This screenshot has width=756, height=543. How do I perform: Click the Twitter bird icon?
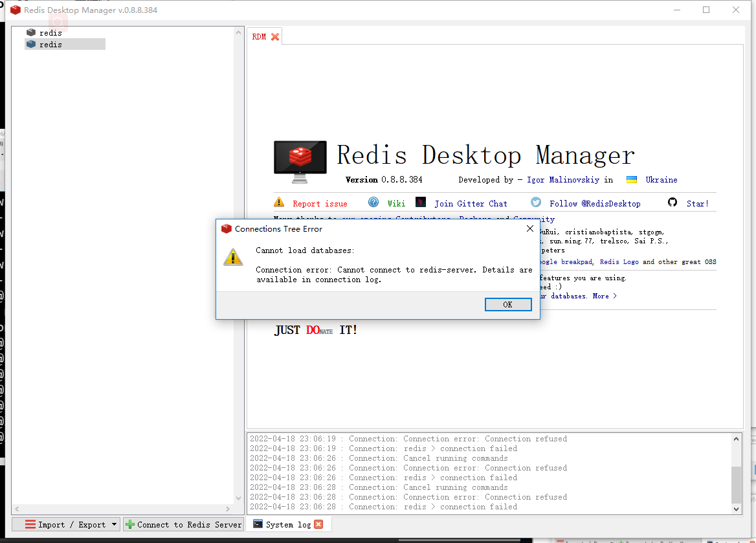click(536, 202)
